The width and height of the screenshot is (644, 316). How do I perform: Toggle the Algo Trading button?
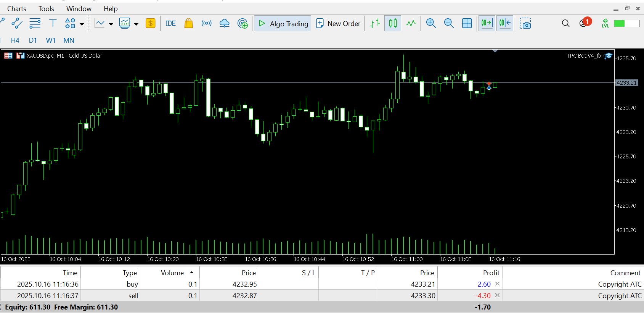point(283,24)
